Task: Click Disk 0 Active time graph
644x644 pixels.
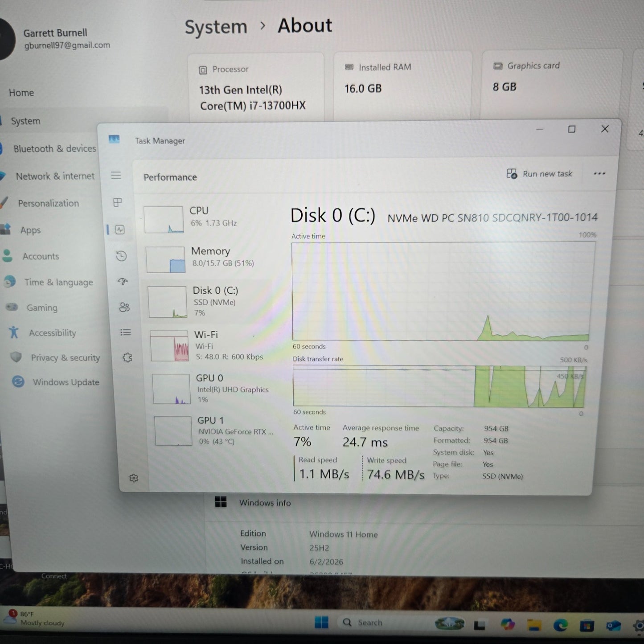Action: click(x=442, y=291)
